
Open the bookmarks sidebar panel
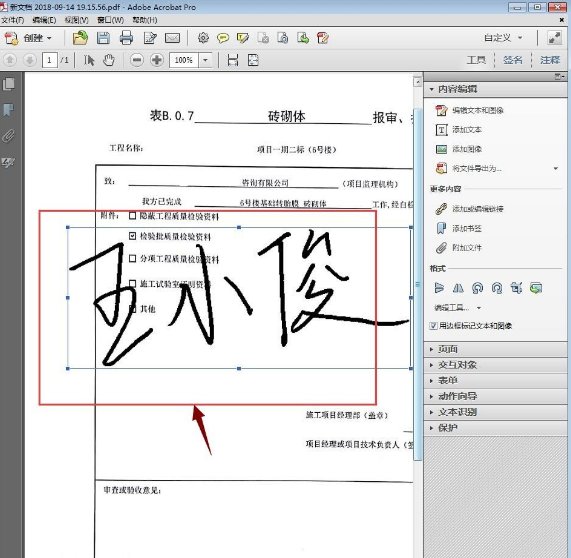point(8,110)
